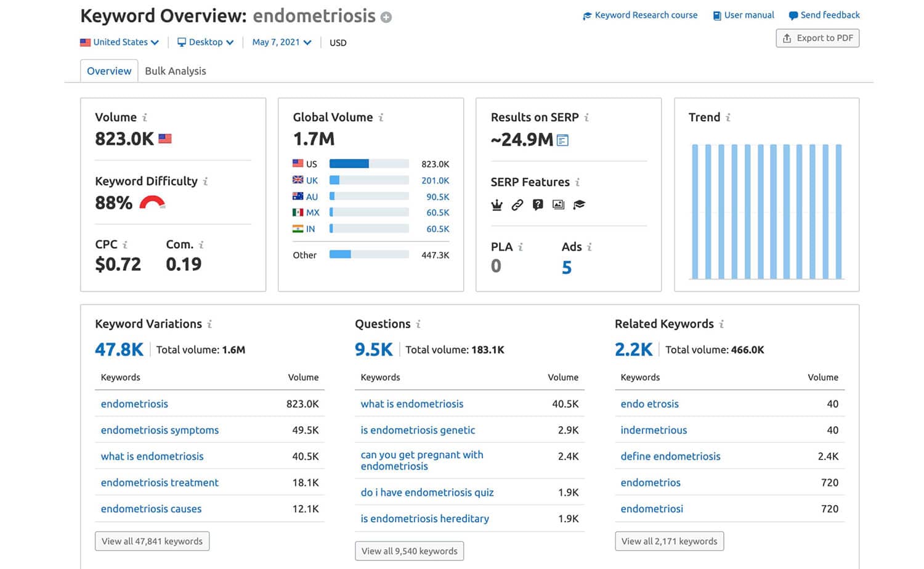Select the Overview tab
The width and height of the screenshot is (924, 569).
tap(109, 71)
